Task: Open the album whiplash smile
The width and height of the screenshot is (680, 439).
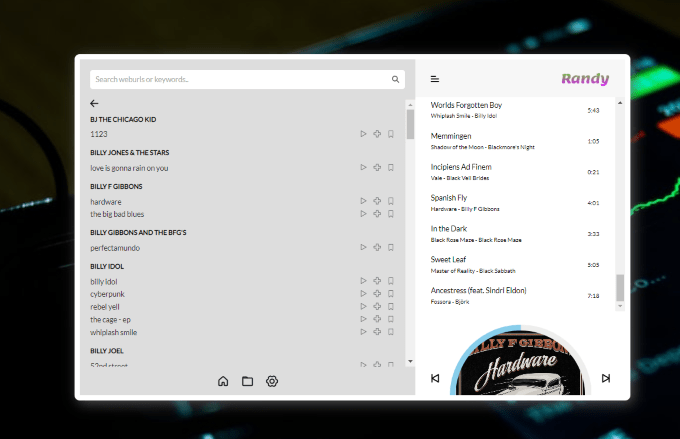Action: (x=114, y=332)
